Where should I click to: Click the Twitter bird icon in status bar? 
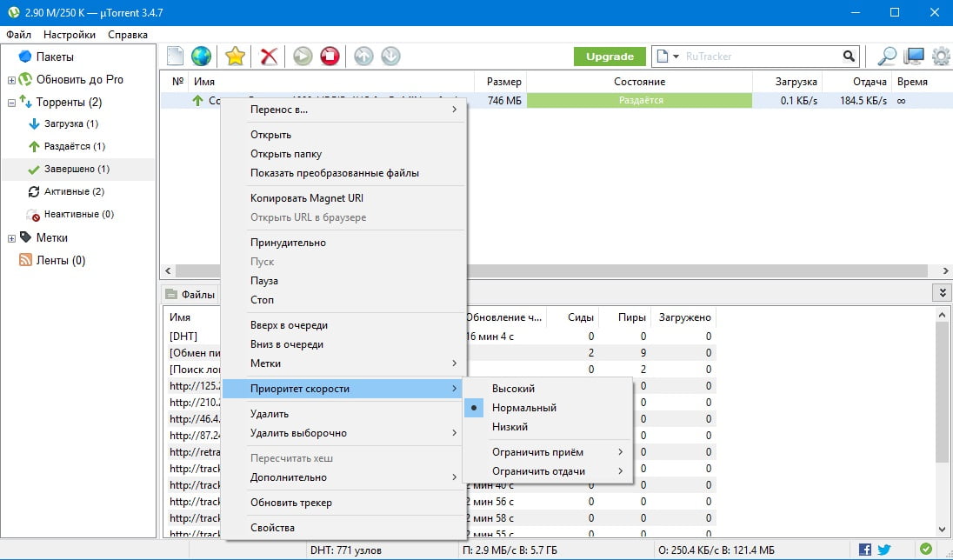884,550
